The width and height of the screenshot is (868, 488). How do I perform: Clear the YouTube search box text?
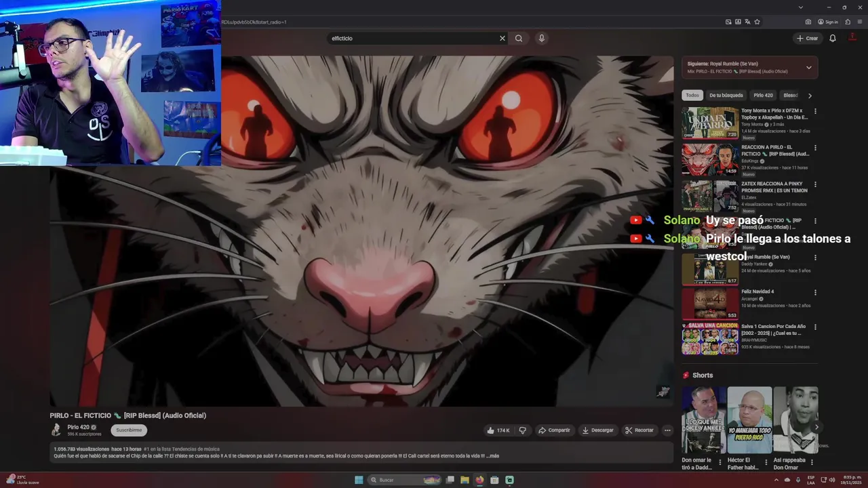[x=502, y=38]
